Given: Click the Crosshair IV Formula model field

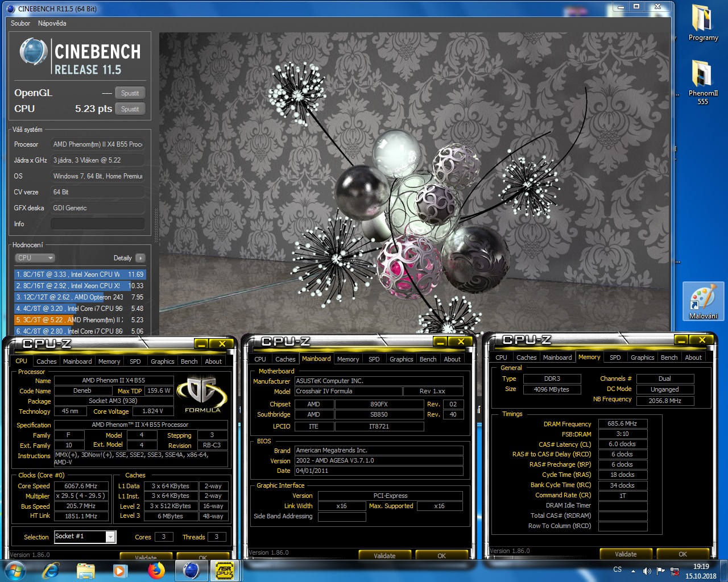Looking at the screenshot, I should 348,392.
